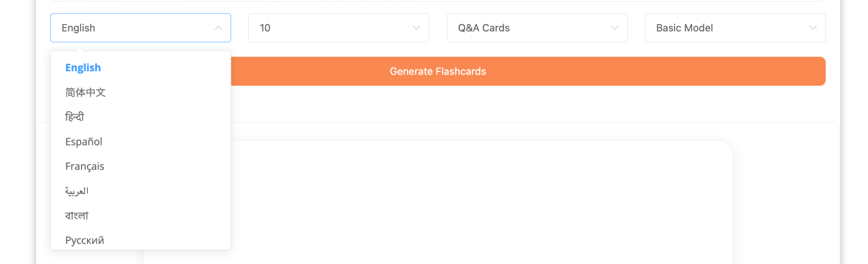Viewport: 868px width, 264px height.
Task: Open the card count dropdown showing 10
Action: coord(338,28)
